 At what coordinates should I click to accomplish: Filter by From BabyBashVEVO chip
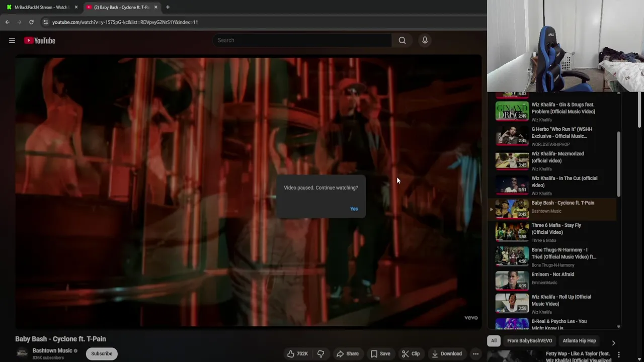tap(529, 341)
